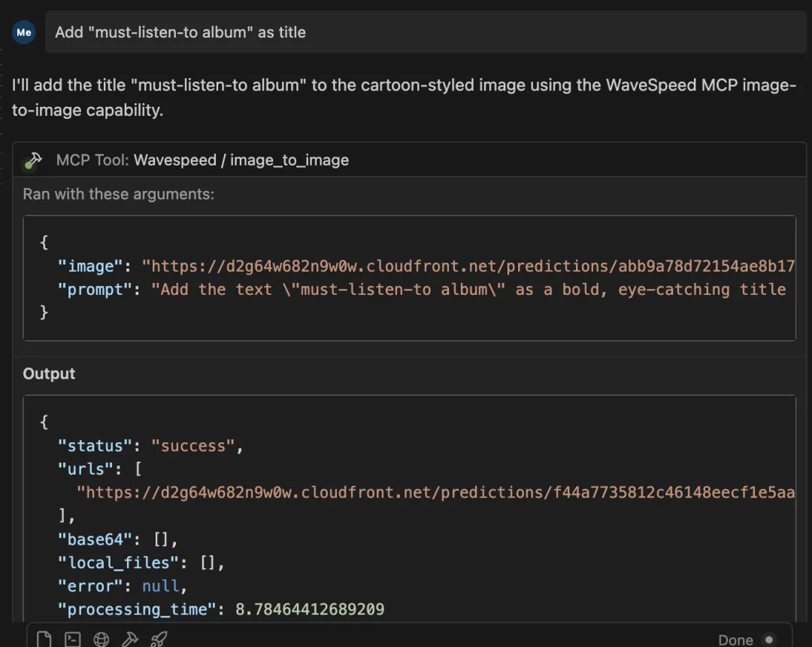The image size is (812, 647).
Task: Click the "Me" user avatar
Action: (x=24, y=32)
